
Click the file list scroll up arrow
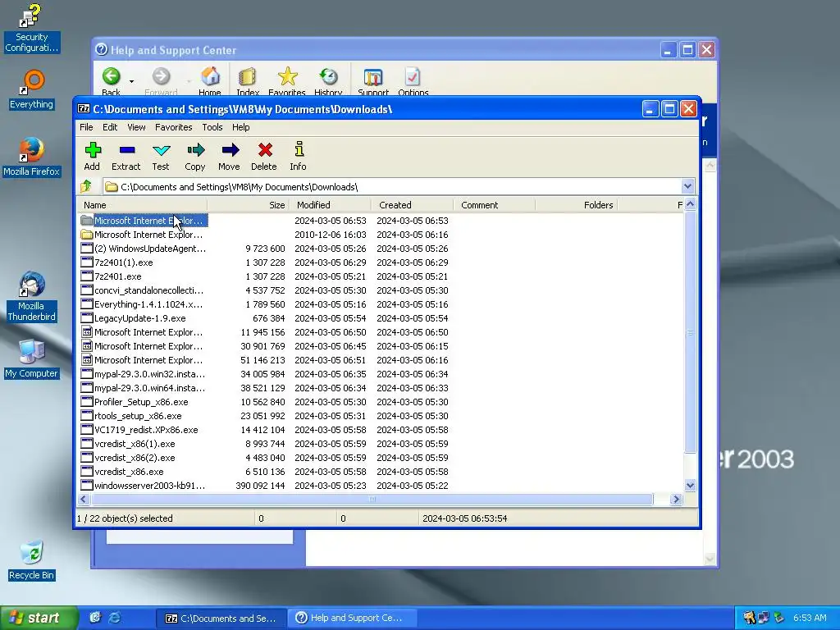[x=690, y=204]
